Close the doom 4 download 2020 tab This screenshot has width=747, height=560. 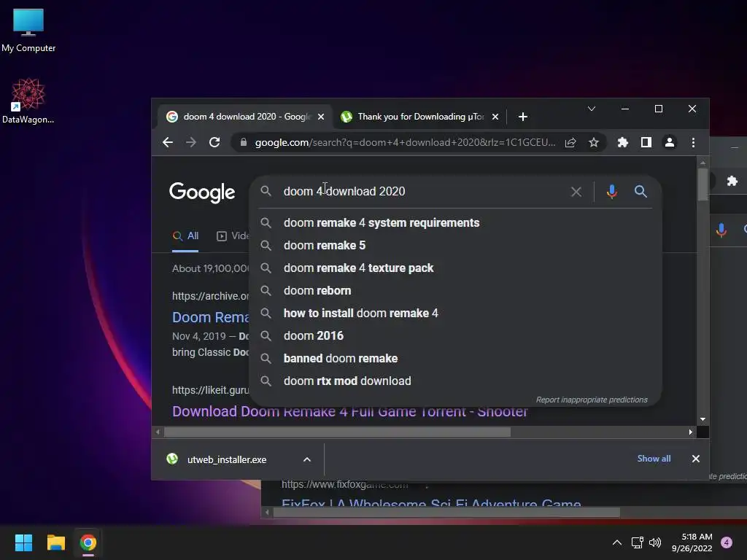321,117
